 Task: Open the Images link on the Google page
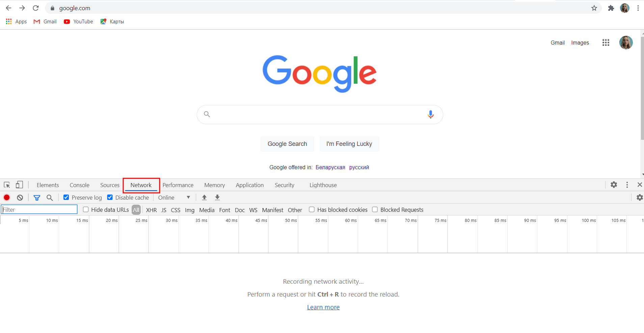[580, 43]
